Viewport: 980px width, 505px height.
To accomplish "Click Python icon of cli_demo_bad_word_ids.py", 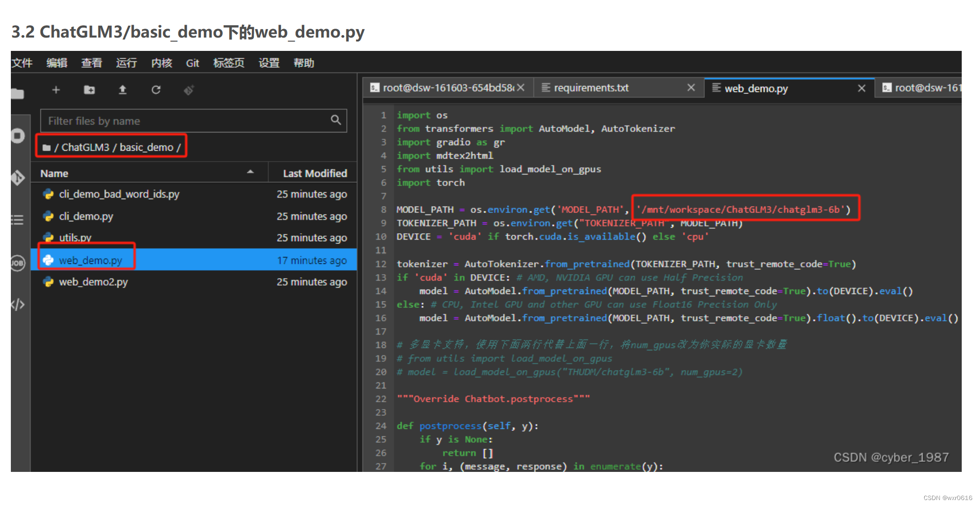I will (x=48, y=194).
